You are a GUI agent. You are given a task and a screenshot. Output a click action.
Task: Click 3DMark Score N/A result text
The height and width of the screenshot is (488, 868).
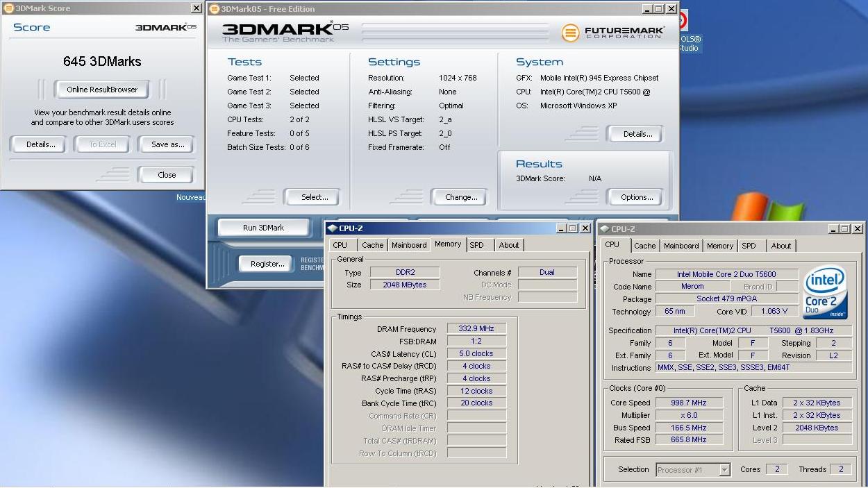(595, 178)
